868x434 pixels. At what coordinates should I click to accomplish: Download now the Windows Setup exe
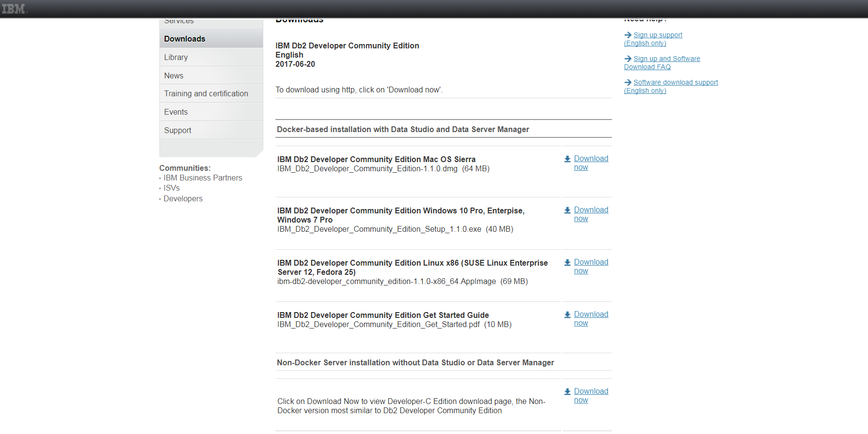tap(591, 214)
